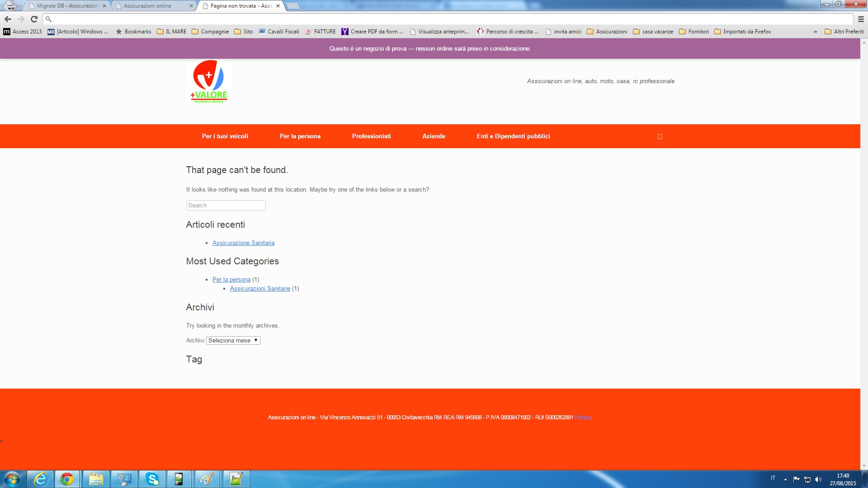The image size is (868, 488).
Task: Open the Professionisti nav item
Action: [x=372, y=136]
